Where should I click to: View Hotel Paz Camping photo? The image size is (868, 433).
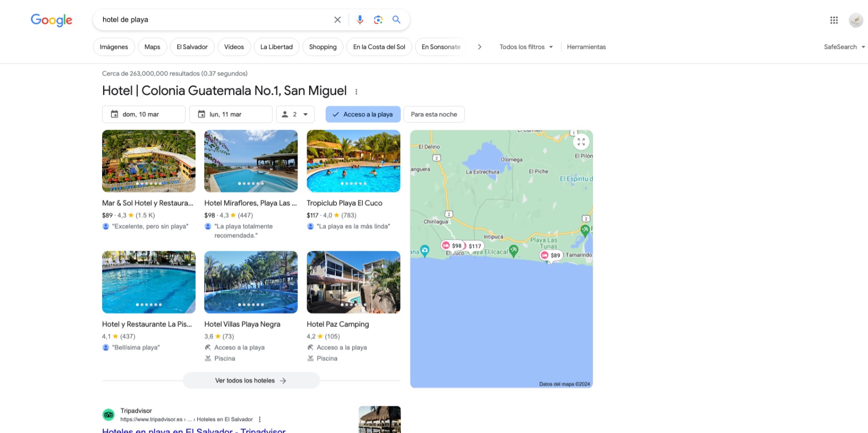click(x=354, y=282)
